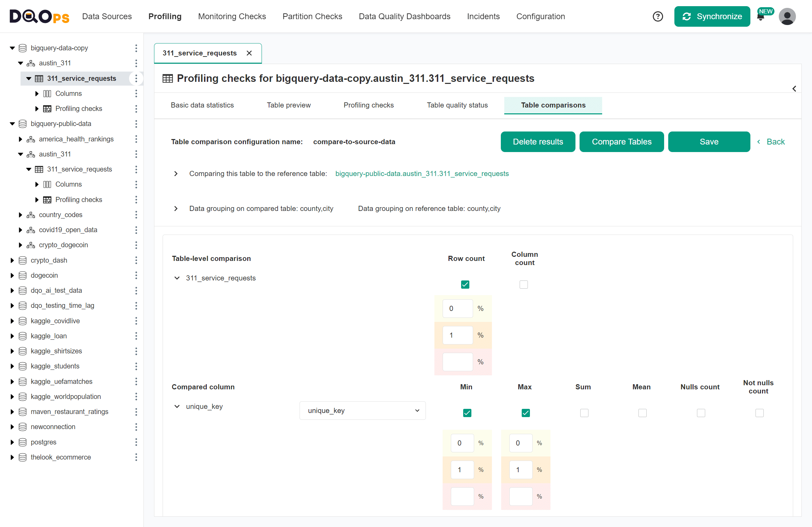Viewport: 812px width, 527px height.
Task: Switch to the Basic data statistics tab
Action: pyautogui.click(x=202, y=105)
